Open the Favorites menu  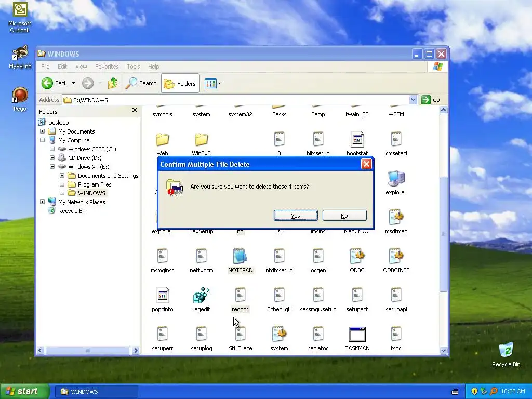(x=107, y=66)
